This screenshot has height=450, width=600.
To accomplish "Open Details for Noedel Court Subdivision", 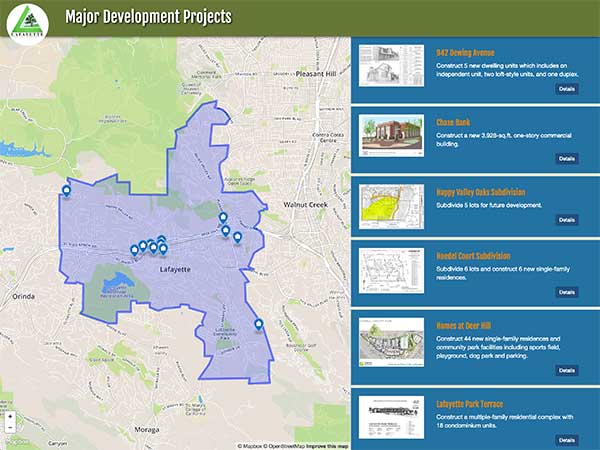I will (566, 292).
